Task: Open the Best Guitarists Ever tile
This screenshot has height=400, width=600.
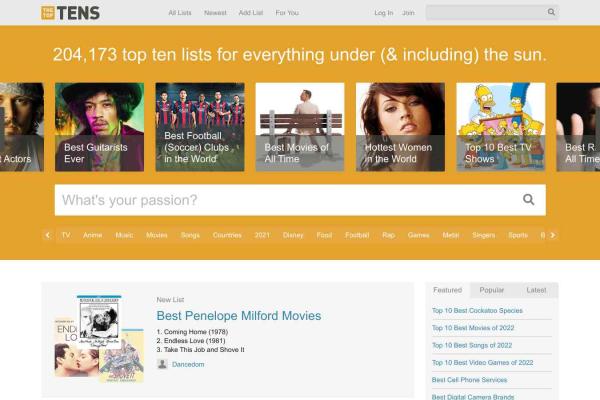Action: 99,127
